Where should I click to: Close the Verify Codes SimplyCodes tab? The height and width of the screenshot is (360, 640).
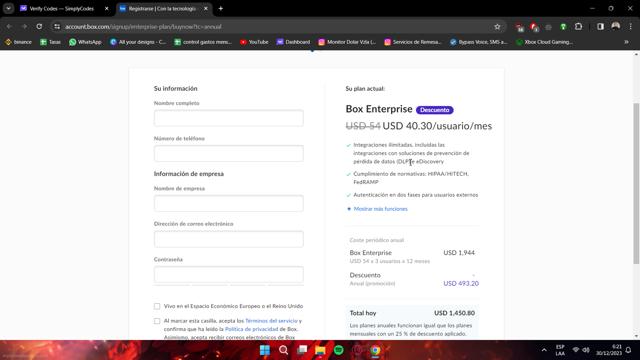click(x=107, y=9)
